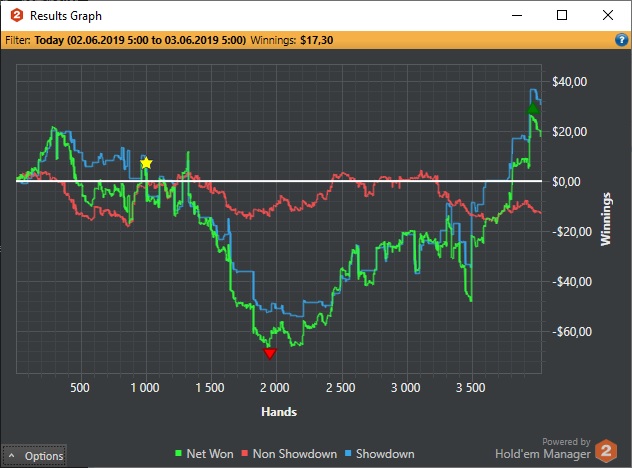Click the blue Showdown legend swatch
632x468 pixels.
pos(348,453)
